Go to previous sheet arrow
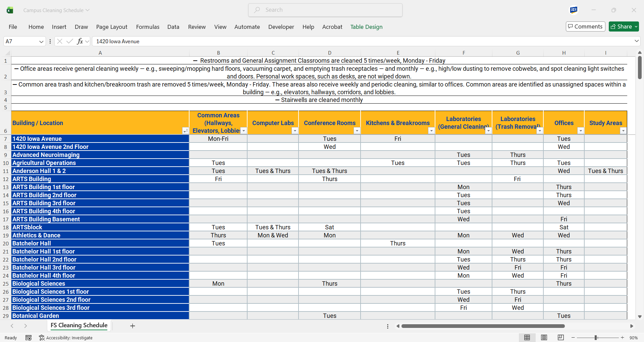Screen dimensions: 644x342 tap(12, 326)
